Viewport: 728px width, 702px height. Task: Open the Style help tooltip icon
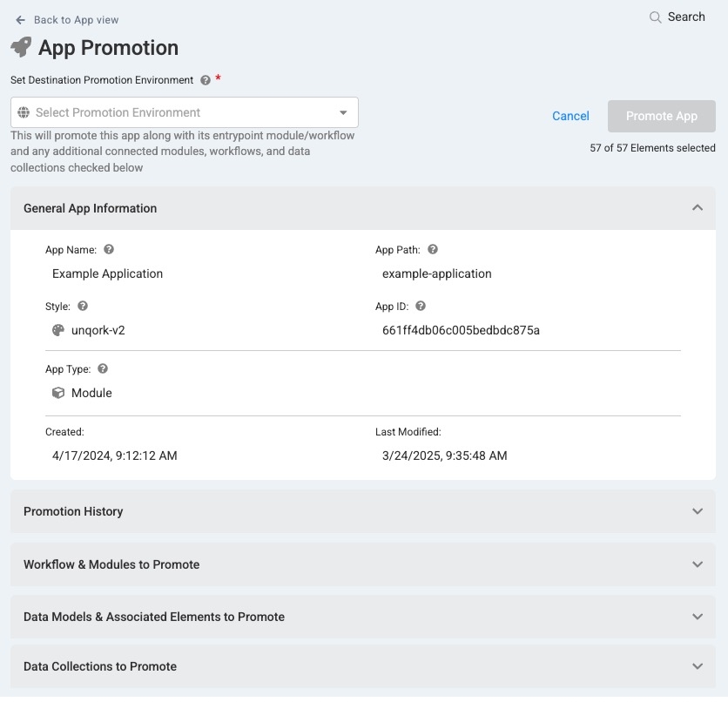[83, 307]
